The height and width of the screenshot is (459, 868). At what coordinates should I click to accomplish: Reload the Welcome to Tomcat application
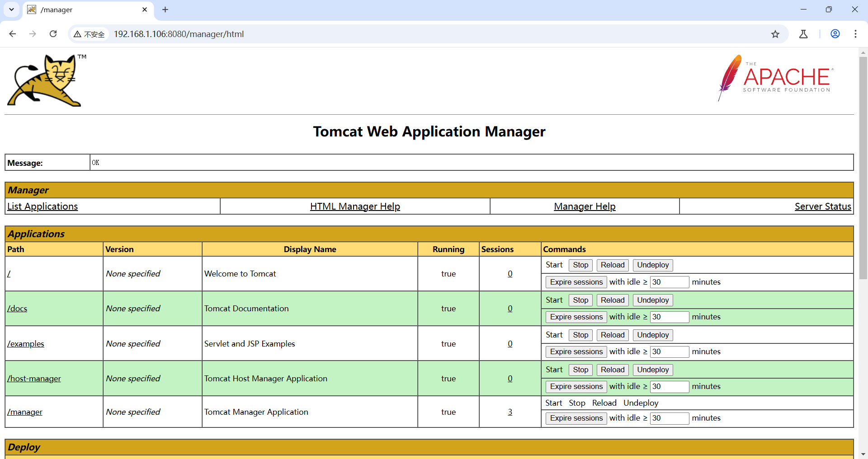613,265
